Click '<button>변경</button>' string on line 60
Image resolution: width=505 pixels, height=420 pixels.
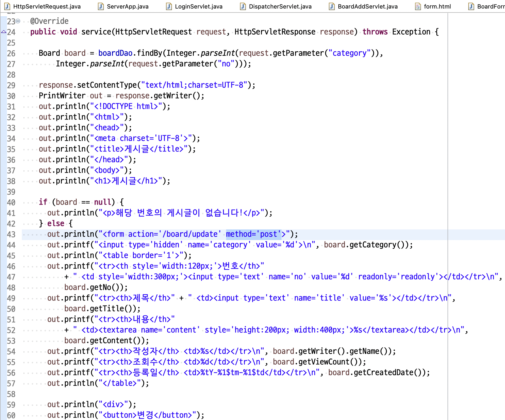[147, 415]
